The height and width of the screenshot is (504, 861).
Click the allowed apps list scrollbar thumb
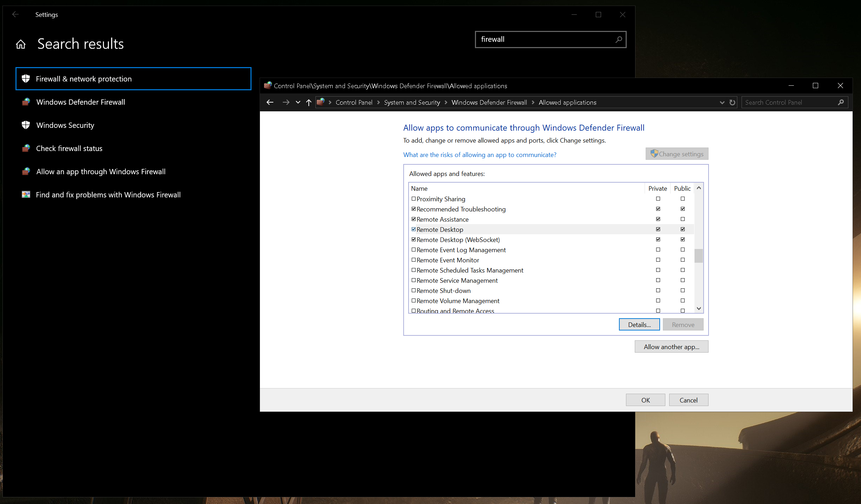click(699, 256)
